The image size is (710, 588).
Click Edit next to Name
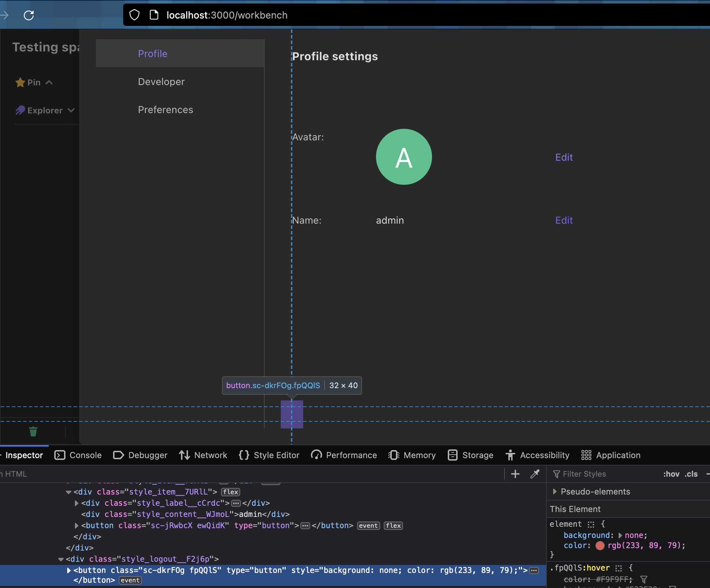[563, 220]
